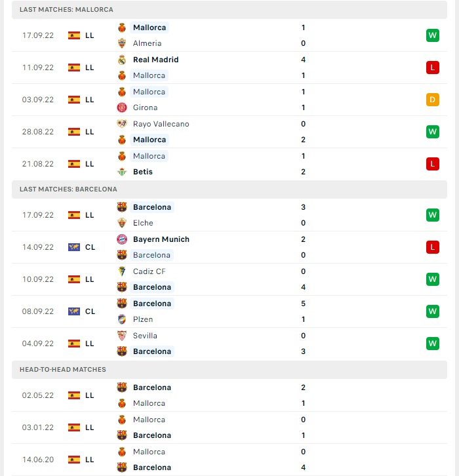Open the Real Madrid team link
The height and width of the screenshot is (476, 459).
coord(156,60)
